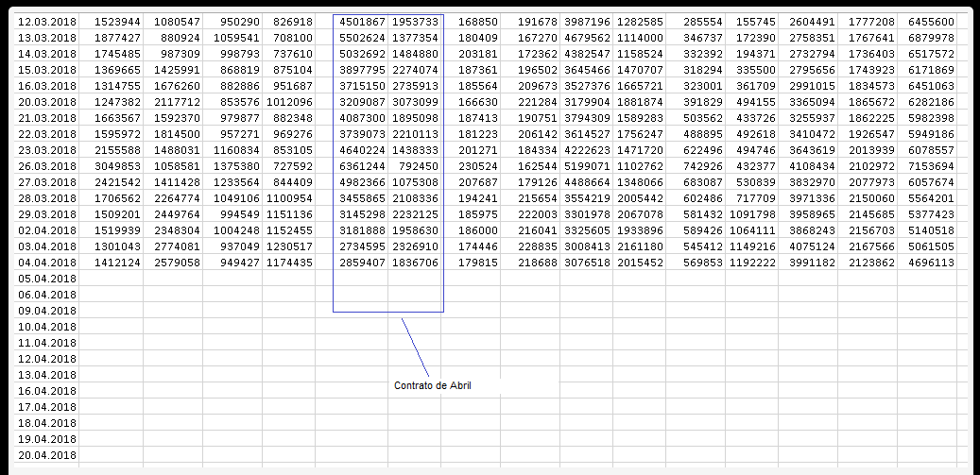Image resolution: width=980 pixels, height=475 pixels.
Task: Click the empty row date 05.04.2018
Action: (48, 279)
